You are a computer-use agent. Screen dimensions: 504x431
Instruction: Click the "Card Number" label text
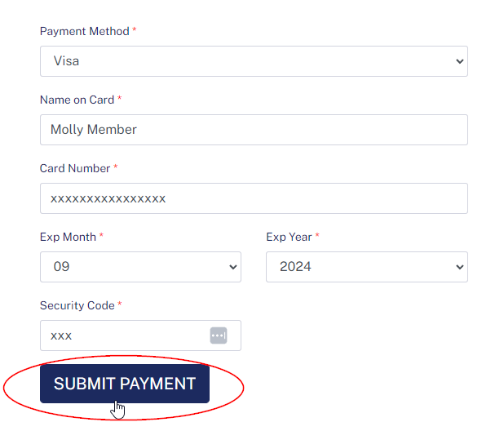coord(75,168)
